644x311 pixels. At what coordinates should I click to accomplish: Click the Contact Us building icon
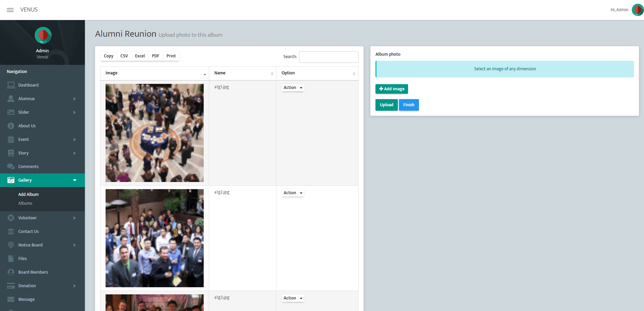point(11,231)
